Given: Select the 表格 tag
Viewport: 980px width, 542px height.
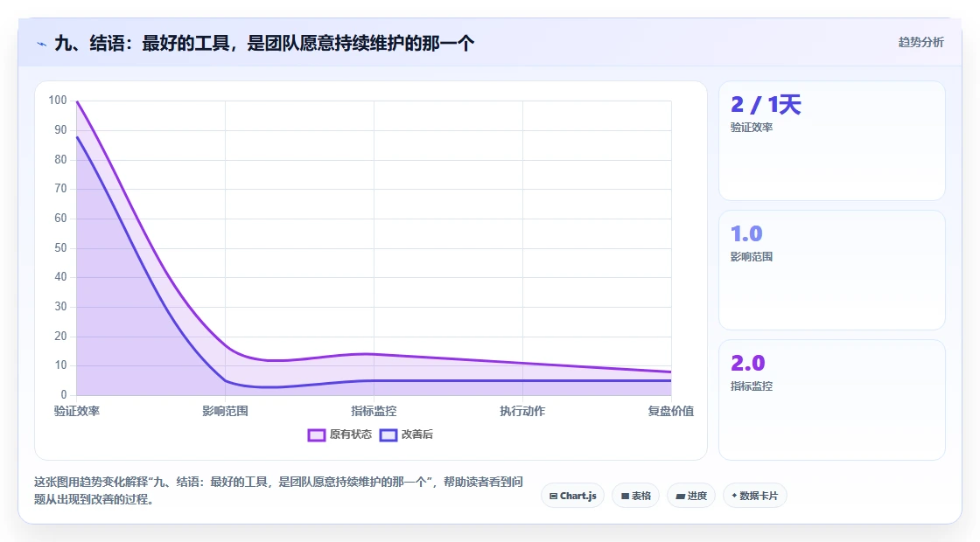Looking at the screenshot, I should pyautogui.click(x=635, y=496).
